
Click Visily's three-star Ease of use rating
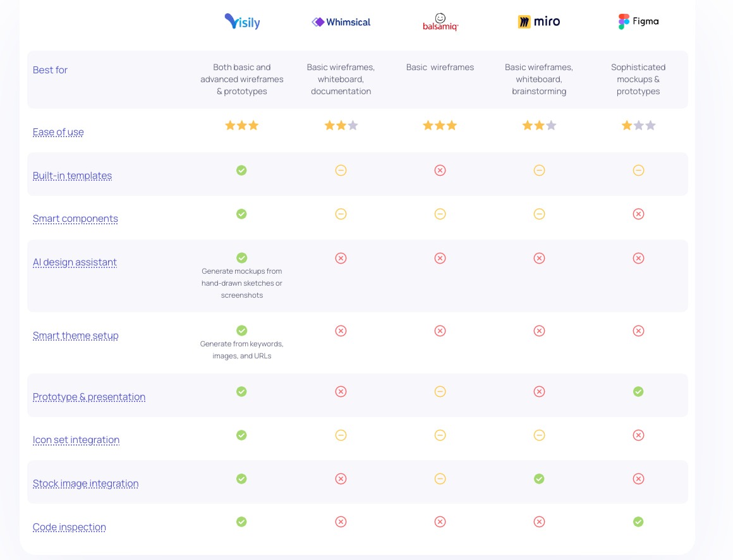click(241, 125)
